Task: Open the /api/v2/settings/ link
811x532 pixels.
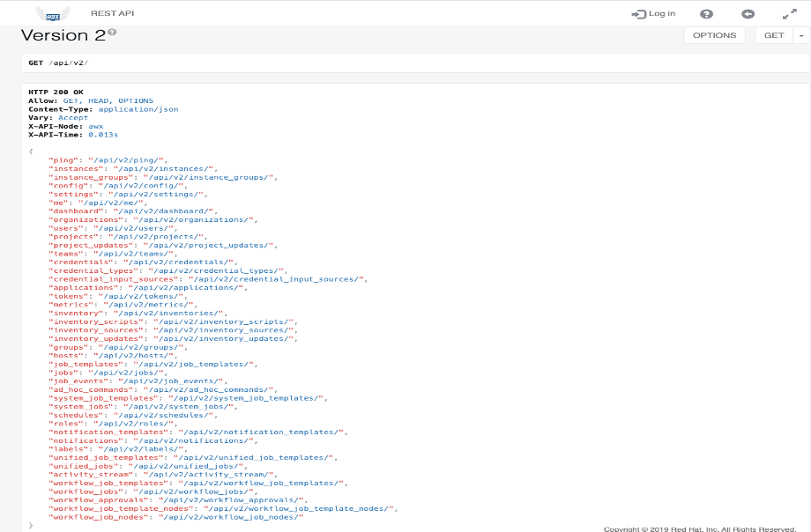Action: [156, 195]
